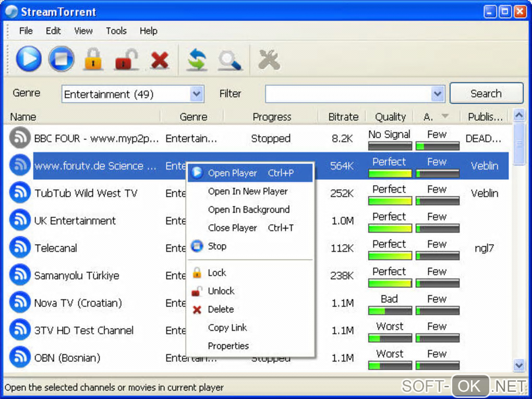
Task: Open the File menu
Action: pyautogui.click(x=26, y=31)
